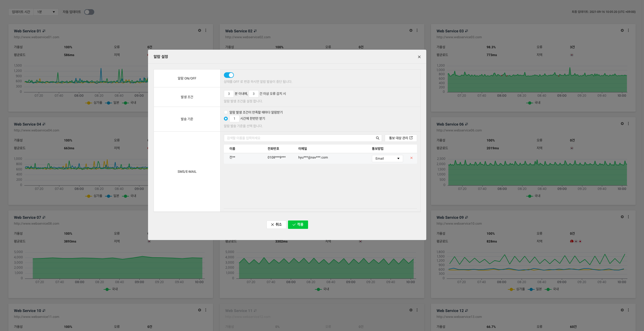
Task: Click the webservice03.com URL text
Action: 459,37
